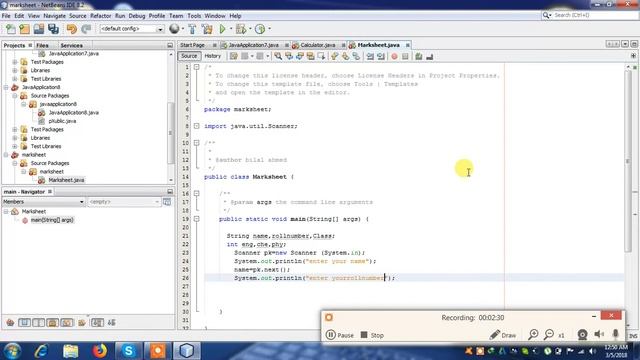640x360 pixels.
Task: Select pNublic.java in project tree
Action: pyautogui.click(x=62, y=121)
